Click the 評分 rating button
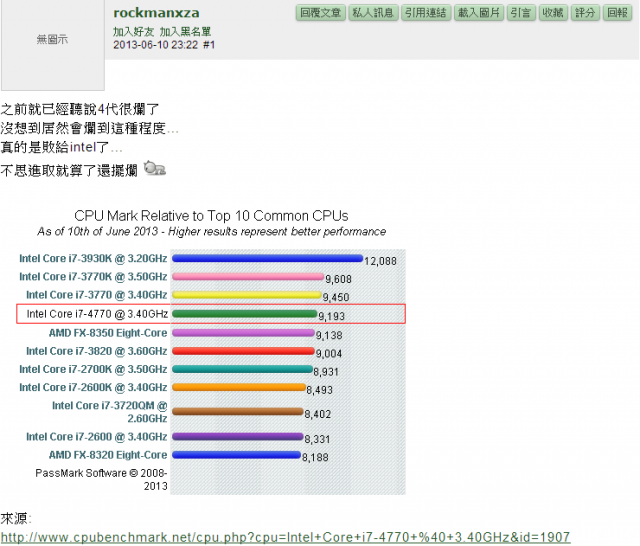Screen dimensions: 640x546 [x=585, y=13]
